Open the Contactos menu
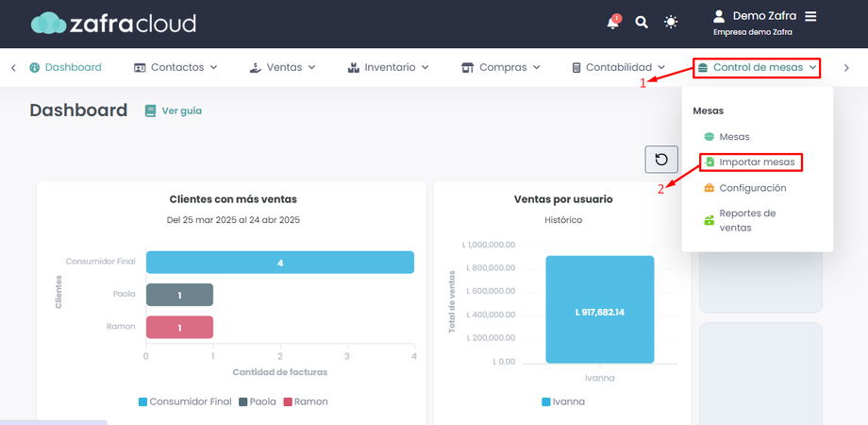The width and height of the screenshot is (868, 425). pyautogui.click(x=175, y=68)
